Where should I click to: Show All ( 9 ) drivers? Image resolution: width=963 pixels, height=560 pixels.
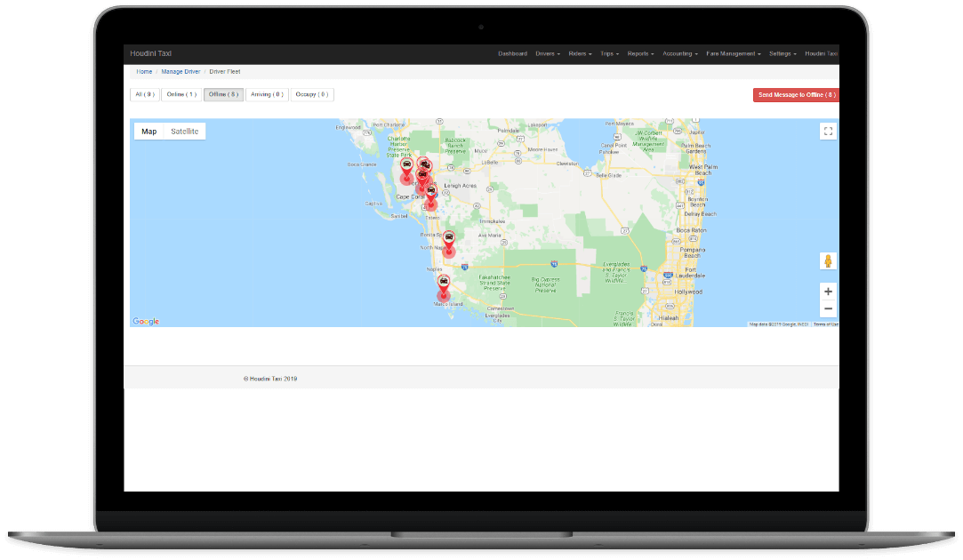[x=145, y=94]
